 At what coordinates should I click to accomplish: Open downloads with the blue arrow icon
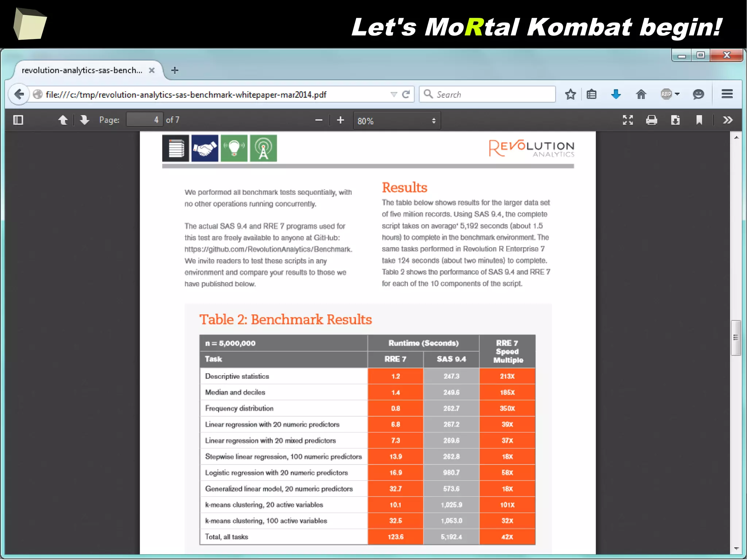point(616,94)
